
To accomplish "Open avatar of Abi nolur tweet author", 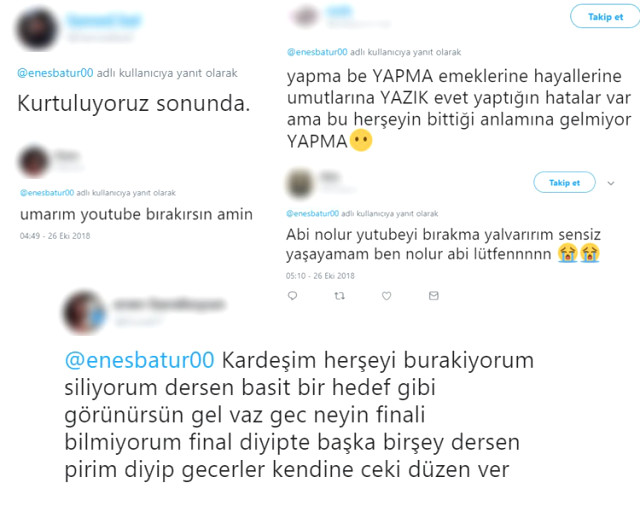I will [x=300, y=183].
